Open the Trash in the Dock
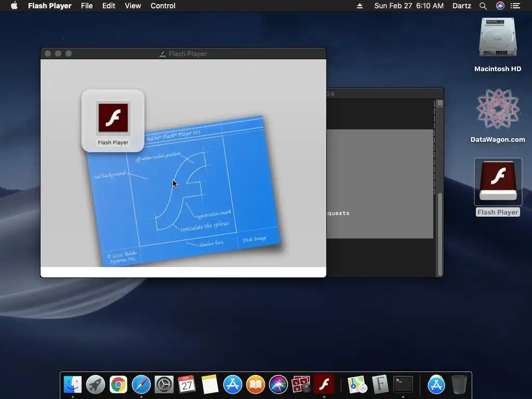Viewport: 532px width, 399px height. (459, 384)
